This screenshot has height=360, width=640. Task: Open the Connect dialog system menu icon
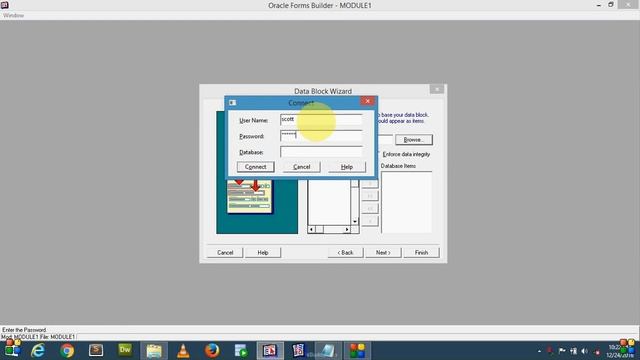pos(232,102)
